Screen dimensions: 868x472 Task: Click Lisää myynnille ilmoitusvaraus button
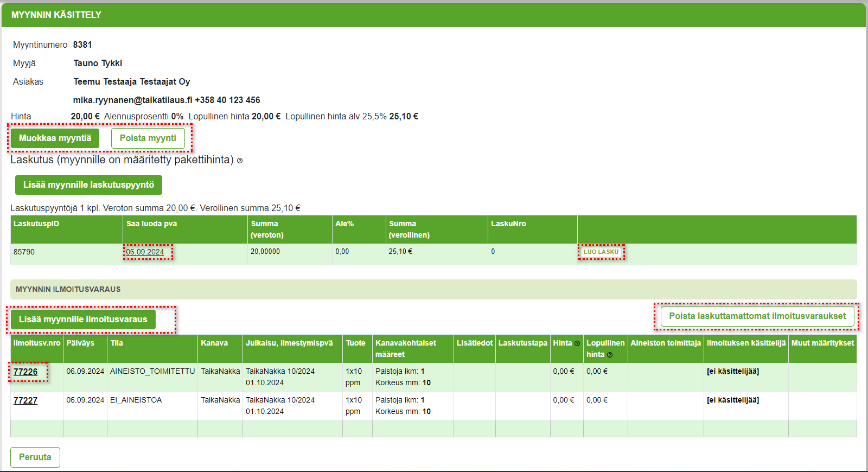tap(83, 320)
